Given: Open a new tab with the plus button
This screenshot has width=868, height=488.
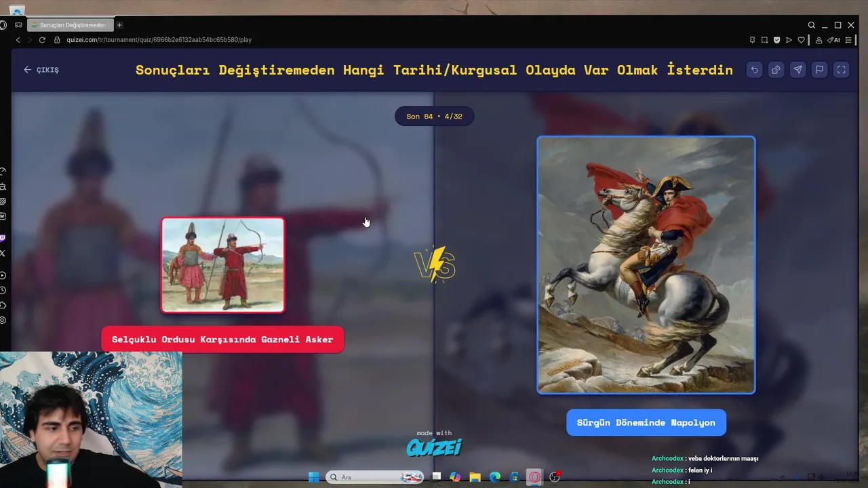Looking at the screenshot, I should coord(119,25).
